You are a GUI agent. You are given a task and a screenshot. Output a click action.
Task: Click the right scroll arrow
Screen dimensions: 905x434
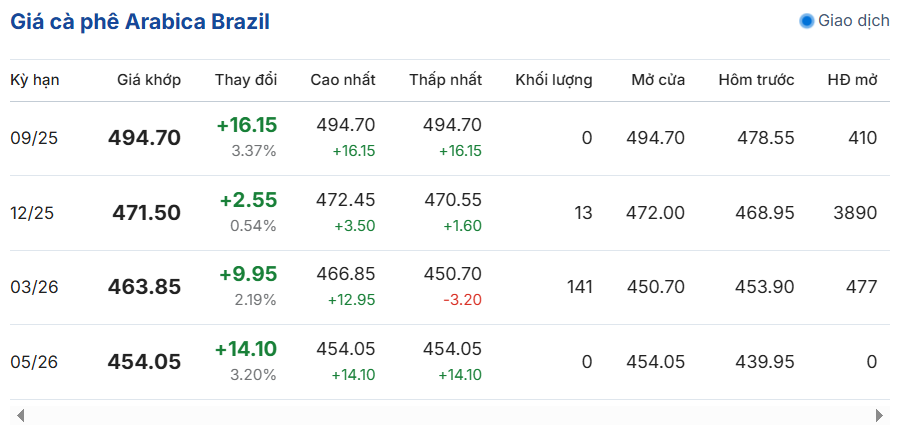(x=880, y=415)
